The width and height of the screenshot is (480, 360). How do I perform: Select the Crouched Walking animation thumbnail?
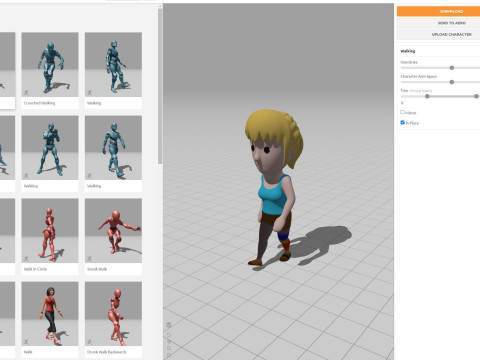point(50,65)
